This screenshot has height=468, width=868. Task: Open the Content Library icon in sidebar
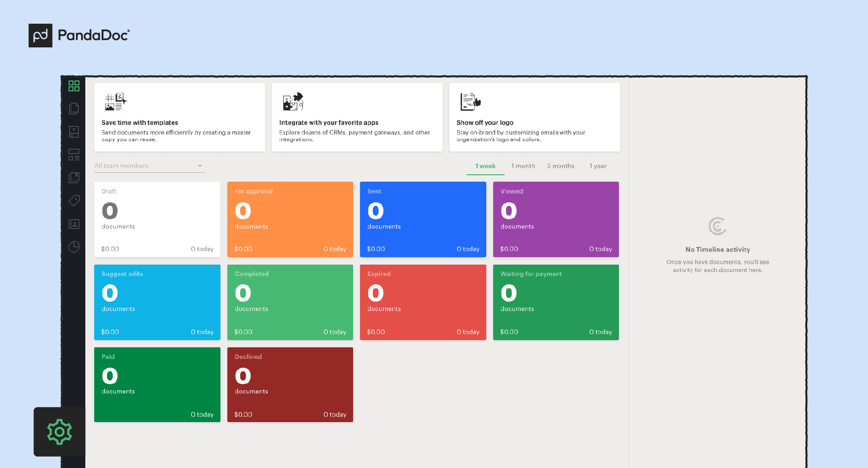(74, 178)
